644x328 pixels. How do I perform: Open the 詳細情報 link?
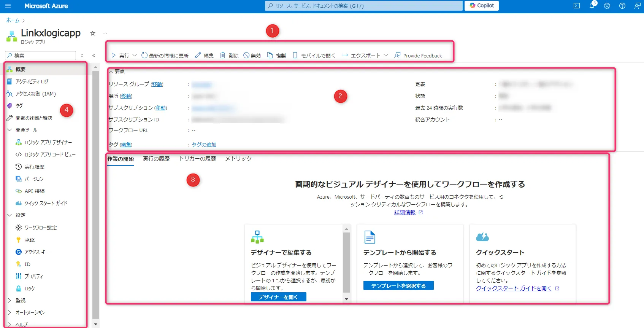click(405, 212)
